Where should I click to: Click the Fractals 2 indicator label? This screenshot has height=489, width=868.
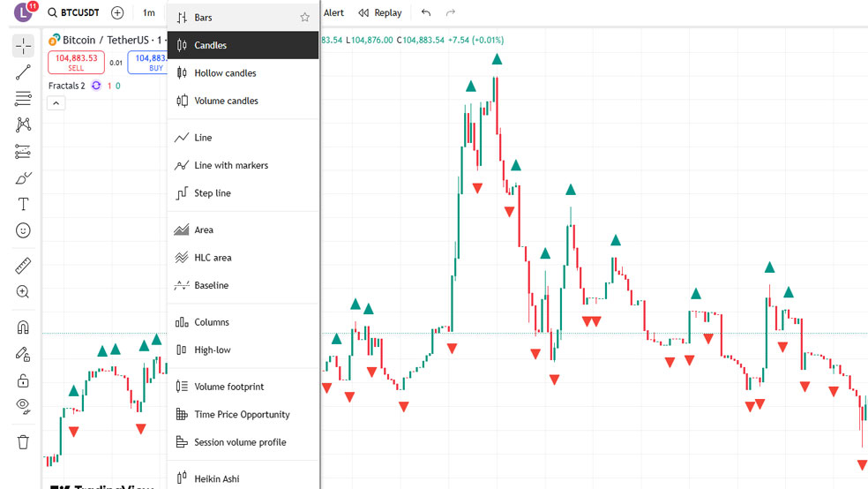click(x=66, y=86)
